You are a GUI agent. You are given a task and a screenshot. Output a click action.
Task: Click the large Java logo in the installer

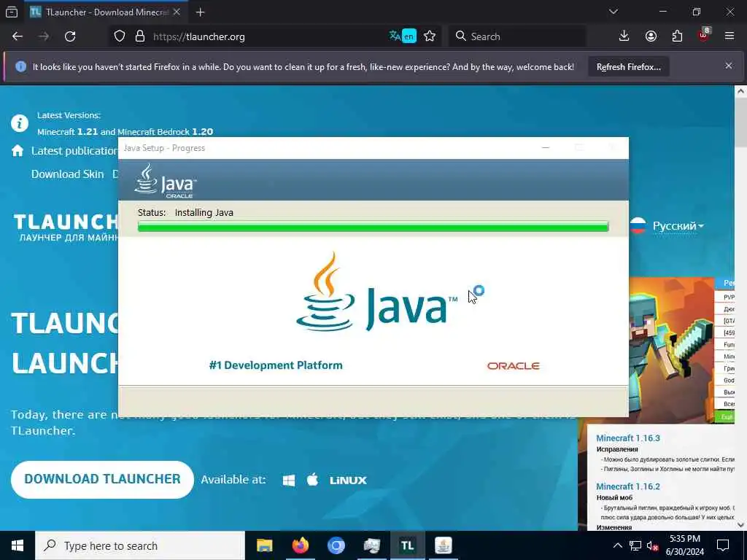click(376, 292)
